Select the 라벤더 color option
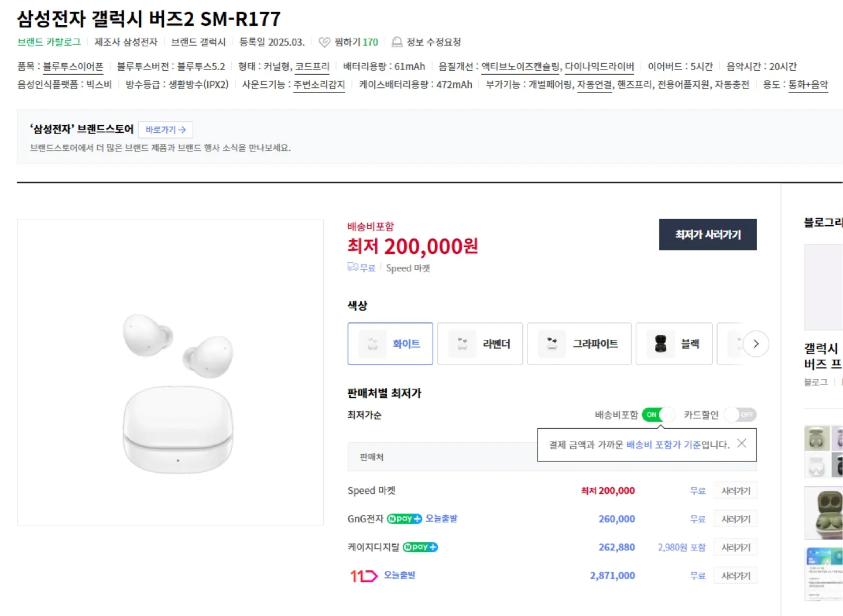Image resolution: width=843 pixels, height=616 pixels. click(480, 344)
